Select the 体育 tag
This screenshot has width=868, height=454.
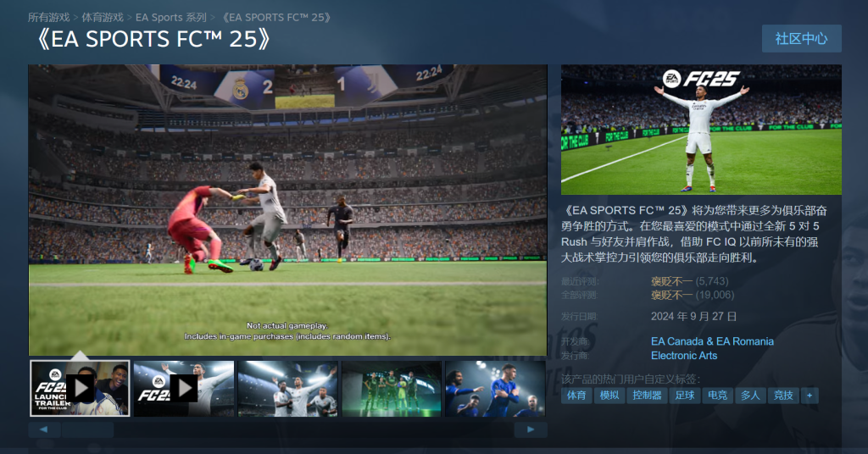(x=576, y=396)
